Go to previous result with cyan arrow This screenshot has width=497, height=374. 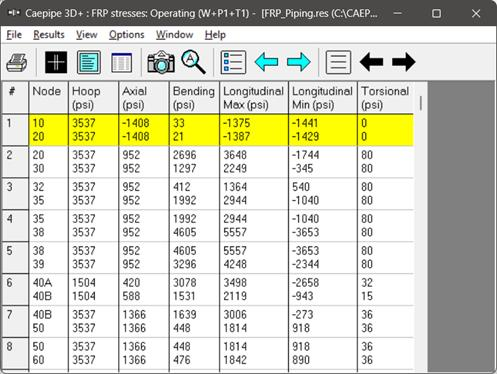pos(266,62)
